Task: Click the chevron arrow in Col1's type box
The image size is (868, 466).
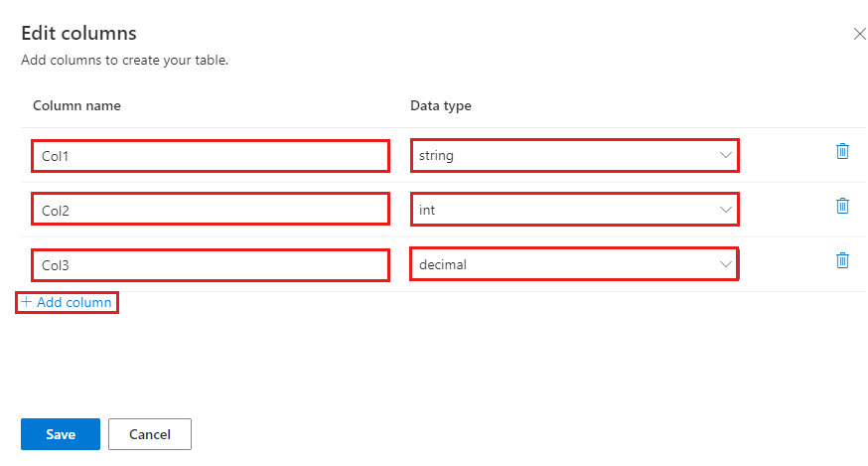Action: (726, 155)
